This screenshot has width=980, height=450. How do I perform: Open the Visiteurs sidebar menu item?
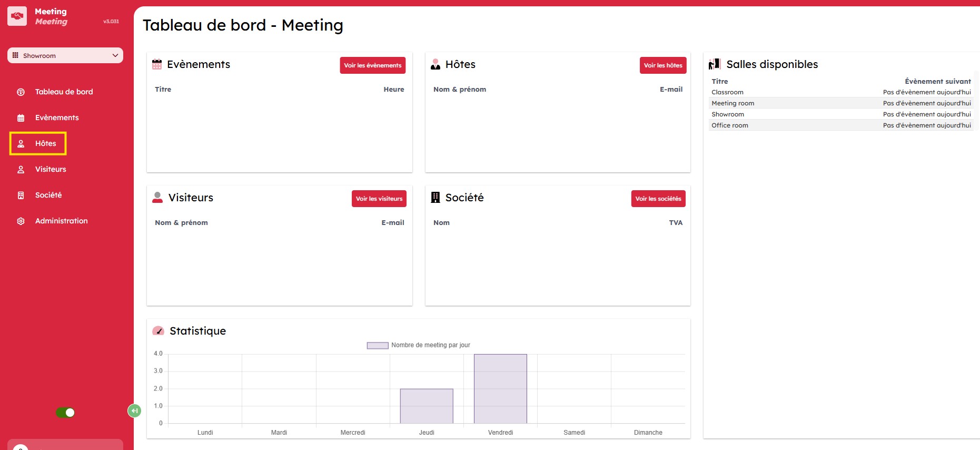tap(51, 169)
